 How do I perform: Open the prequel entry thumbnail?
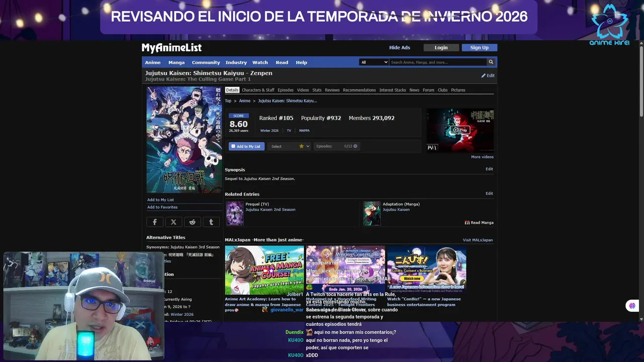234,213
